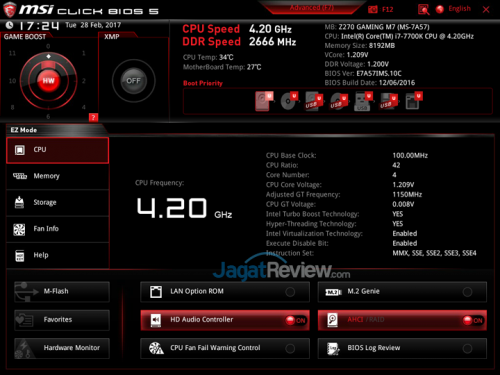Switch to Advanced (F7) mode
Screen dimensions: 500x375
(x=311, y=8)
